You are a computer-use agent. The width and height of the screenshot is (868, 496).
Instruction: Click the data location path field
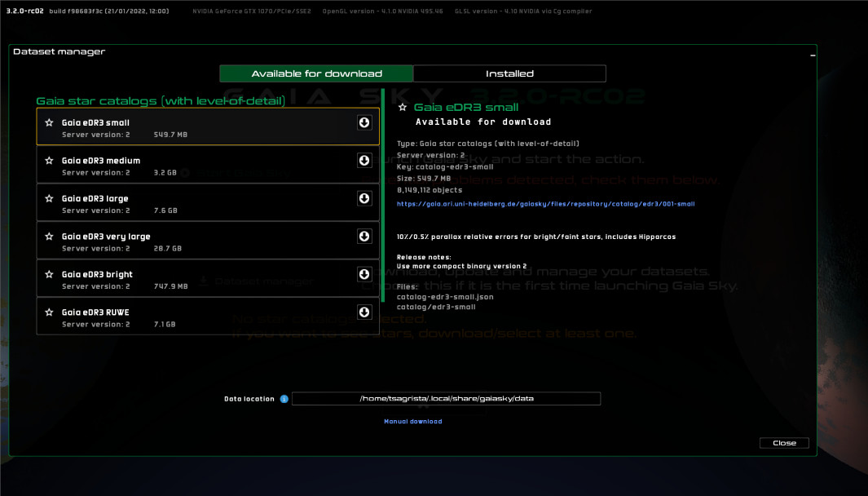pyautogui.click(x=446, y=398)
